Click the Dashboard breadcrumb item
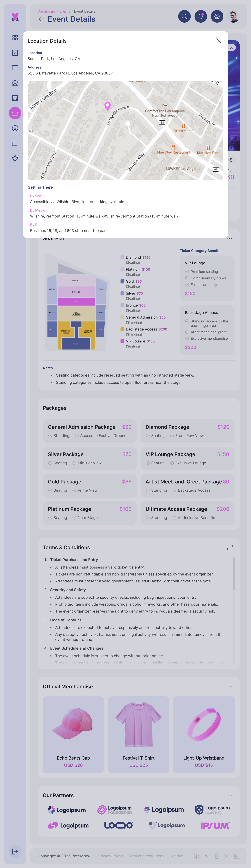251x868 pixels. [46, 11]
